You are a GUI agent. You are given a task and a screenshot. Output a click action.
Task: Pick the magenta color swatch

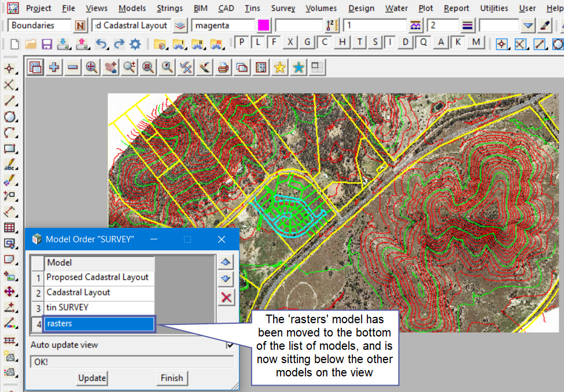(x=263, y=25)
